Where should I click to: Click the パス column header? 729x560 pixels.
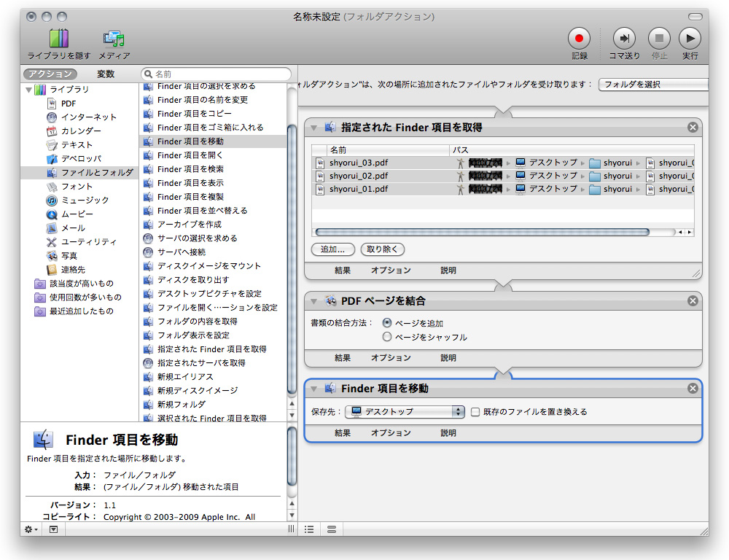coord(572,150)
